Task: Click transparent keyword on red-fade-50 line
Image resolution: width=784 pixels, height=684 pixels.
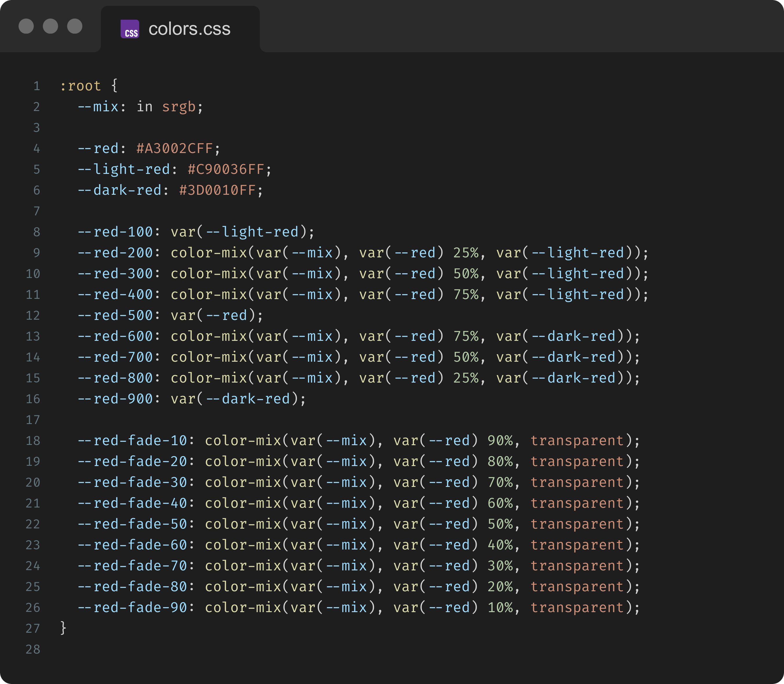Action: point(577,524)
